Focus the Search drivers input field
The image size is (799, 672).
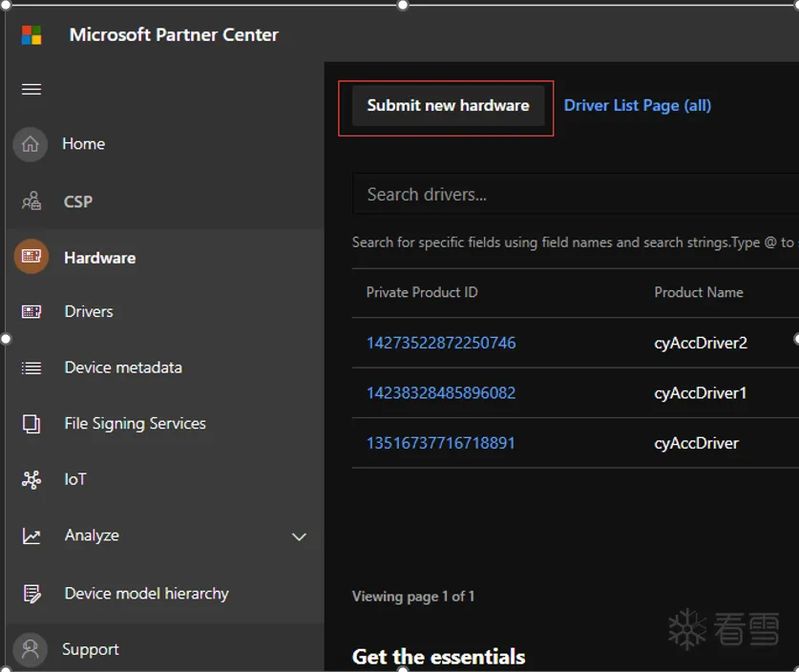pyautogui.click(x=573, y=195)
